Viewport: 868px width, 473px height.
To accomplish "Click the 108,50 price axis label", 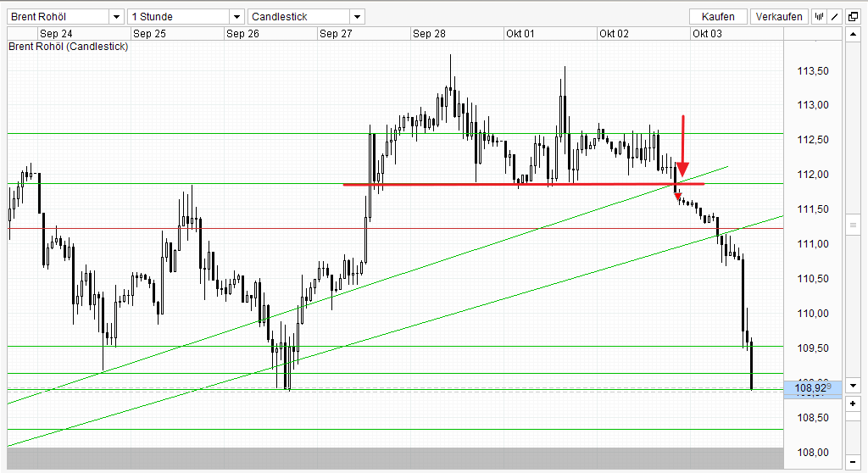I will pos(813,418).
